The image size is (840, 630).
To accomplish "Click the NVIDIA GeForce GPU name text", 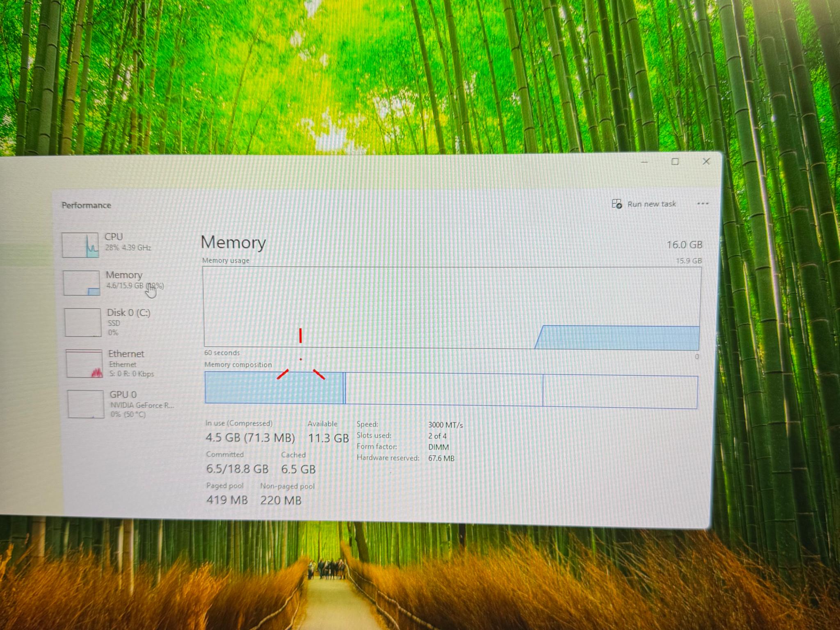I will pyautogui.click(x=142, y=405).
